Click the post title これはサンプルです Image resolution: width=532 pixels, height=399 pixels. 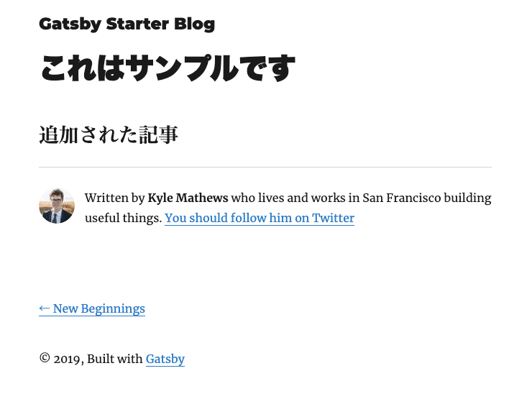[x=168, y=68]
